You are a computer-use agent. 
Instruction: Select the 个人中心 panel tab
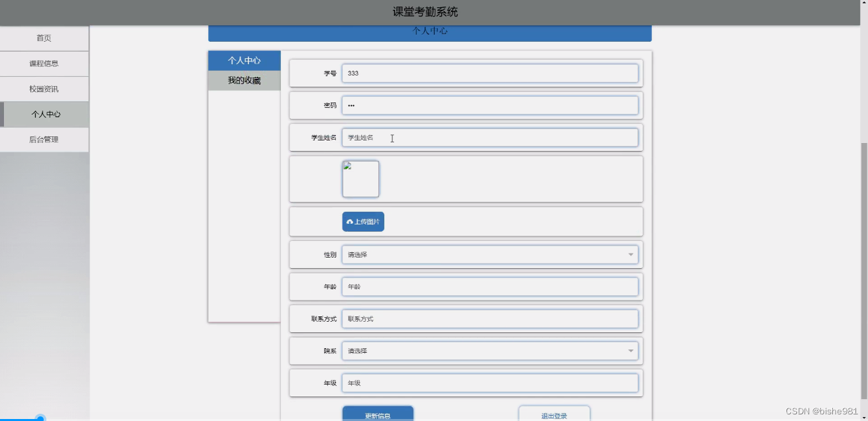coord(244,60)
